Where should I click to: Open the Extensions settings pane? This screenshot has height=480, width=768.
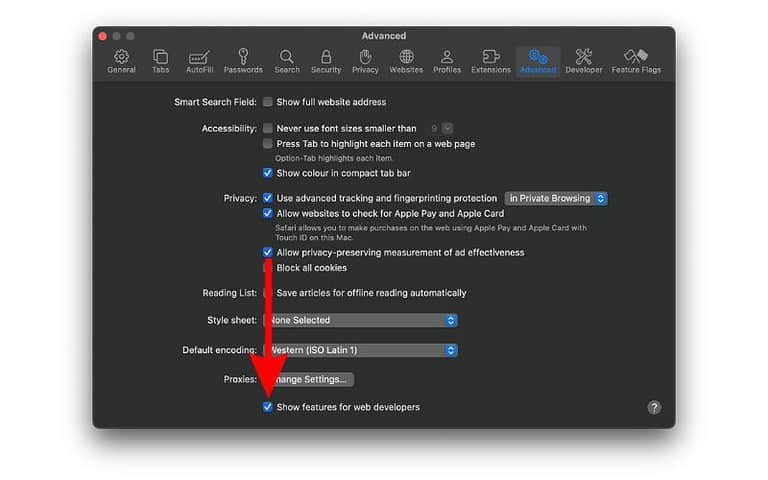click(491, 61)
